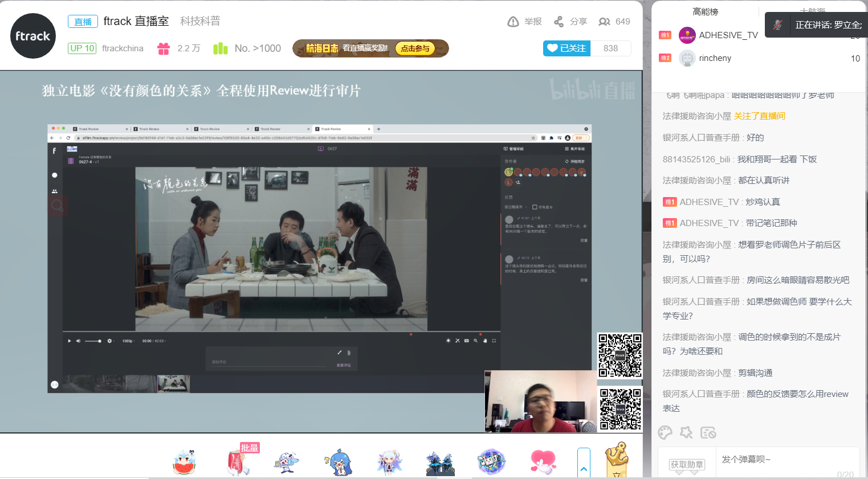Image resolution: width=868 pixels, height=479 pixels.
Task: Click the paperclip attach icon in comment box
Action: coord(349,353)
